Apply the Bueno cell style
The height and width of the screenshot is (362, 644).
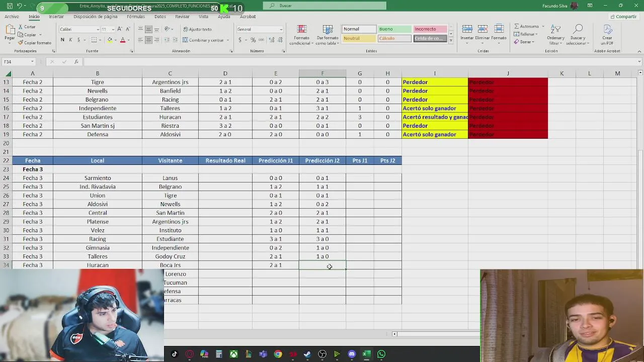(x=394, y=29)
